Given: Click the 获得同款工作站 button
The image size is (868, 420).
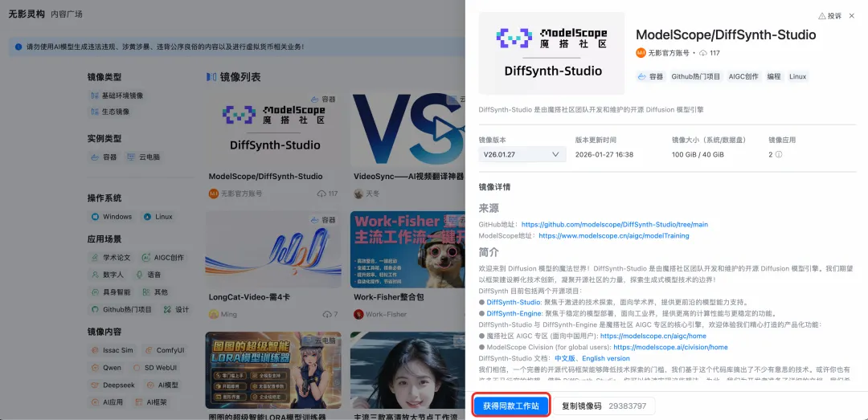Looking at the screenshot, I should click(x=511, y=406).
